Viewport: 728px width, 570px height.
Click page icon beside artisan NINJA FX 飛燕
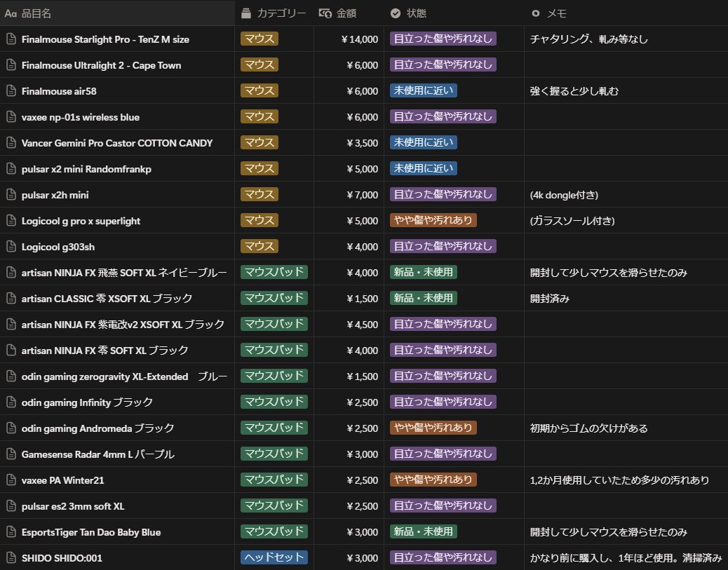(11, 273)
